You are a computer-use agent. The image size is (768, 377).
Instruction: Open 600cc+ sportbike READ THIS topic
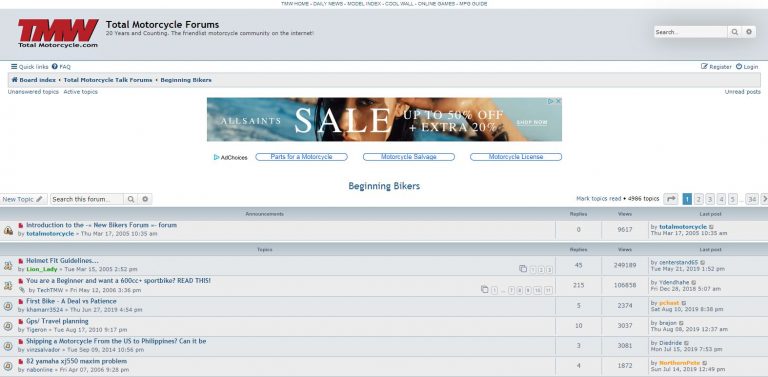click(119, 281)
